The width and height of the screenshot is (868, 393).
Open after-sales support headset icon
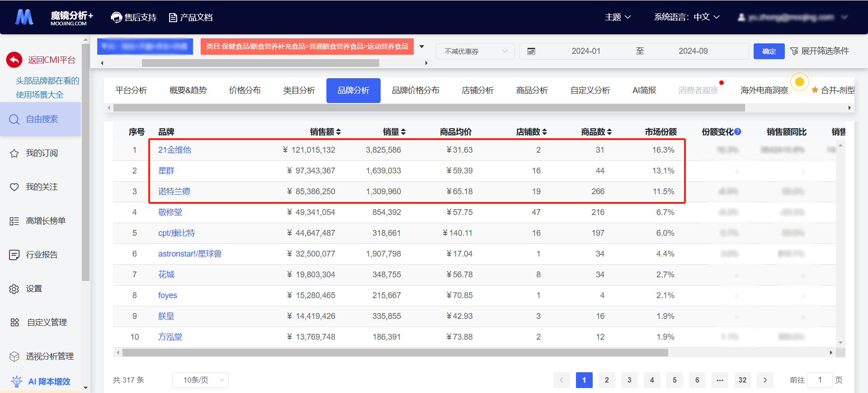[117, 18]
